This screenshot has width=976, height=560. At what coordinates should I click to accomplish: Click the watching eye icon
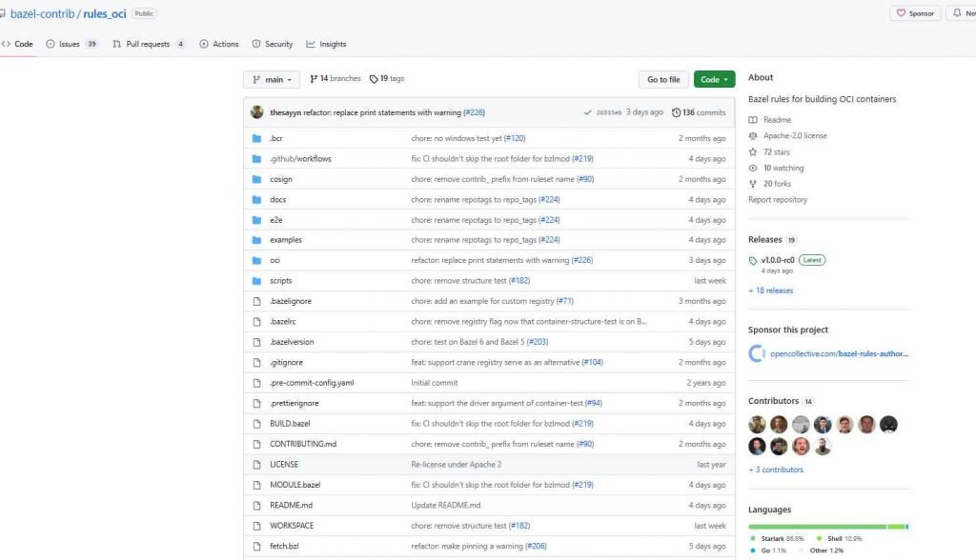tap(753, 168)
